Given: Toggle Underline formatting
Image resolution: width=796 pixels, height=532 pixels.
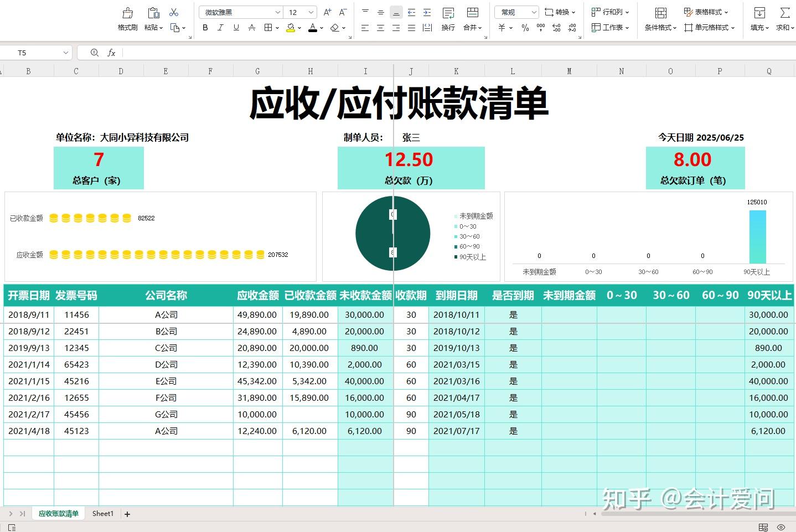Looking at the screenshot, I should tap(236, 27).
